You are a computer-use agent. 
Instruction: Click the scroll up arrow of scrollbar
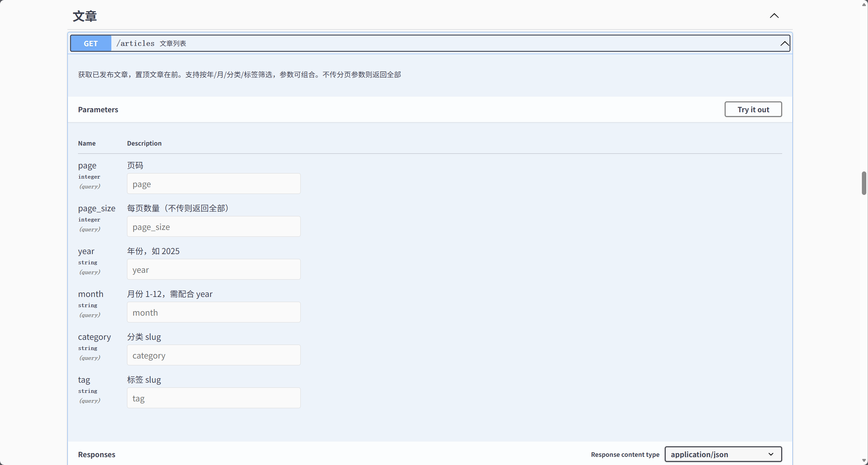click(864, 4)
